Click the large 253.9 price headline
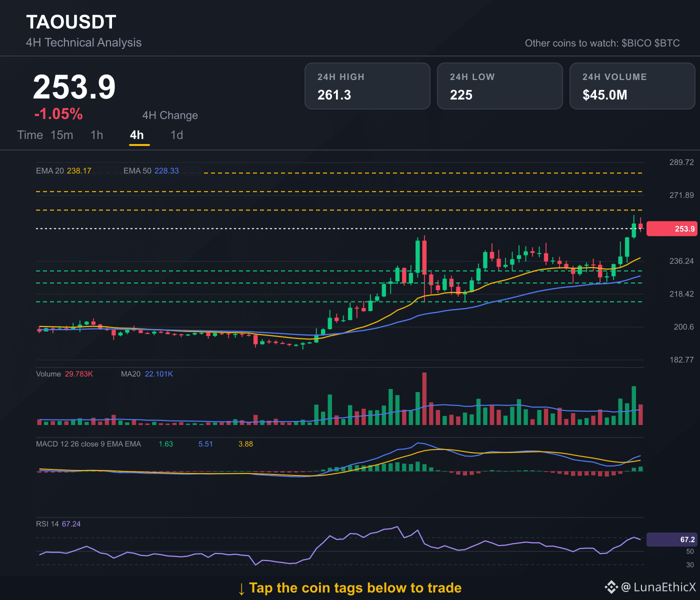 (74, 87)
